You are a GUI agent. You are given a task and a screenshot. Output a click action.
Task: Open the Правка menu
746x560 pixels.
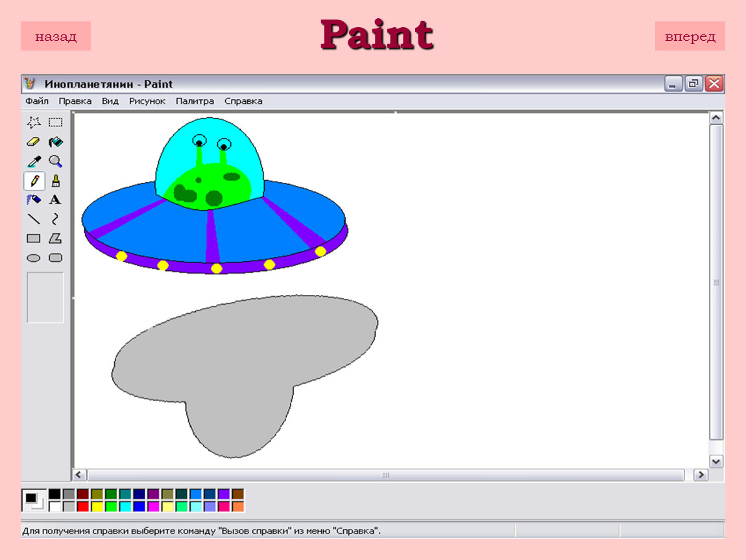click(x=75, y=100)
